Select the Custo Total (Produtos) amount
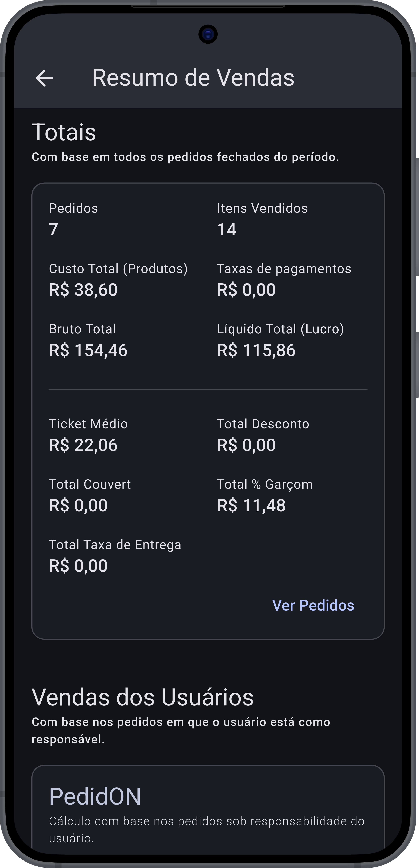 [x=83, y=290]
